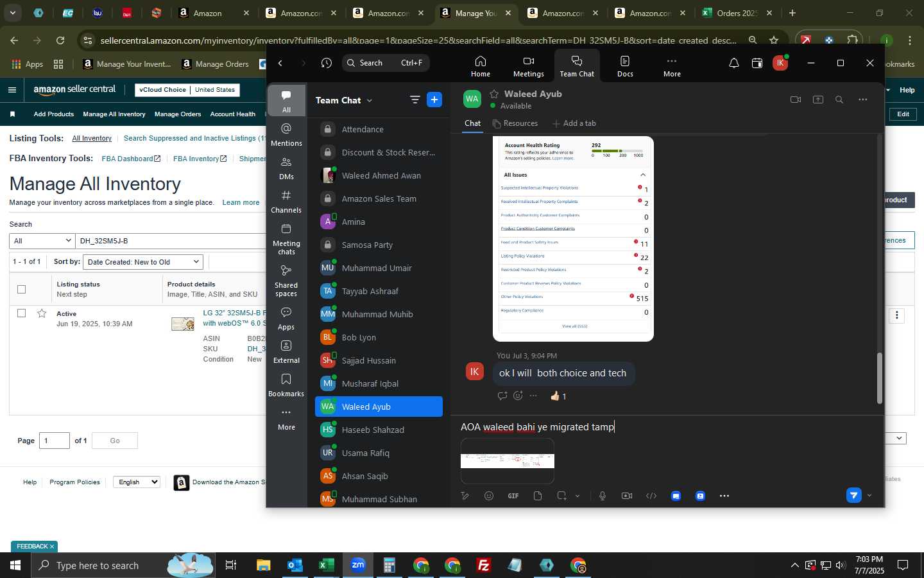Open GIF picker in message toolbar
924x578 pixels.
pos(513,496)
